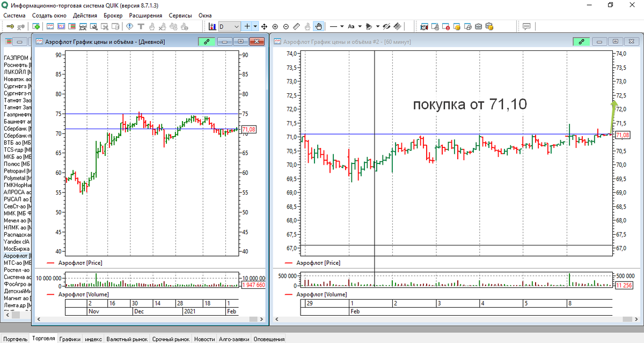Open the chat messages speech bubble icon
Screen dimensions: 644x343
(526, 26)
